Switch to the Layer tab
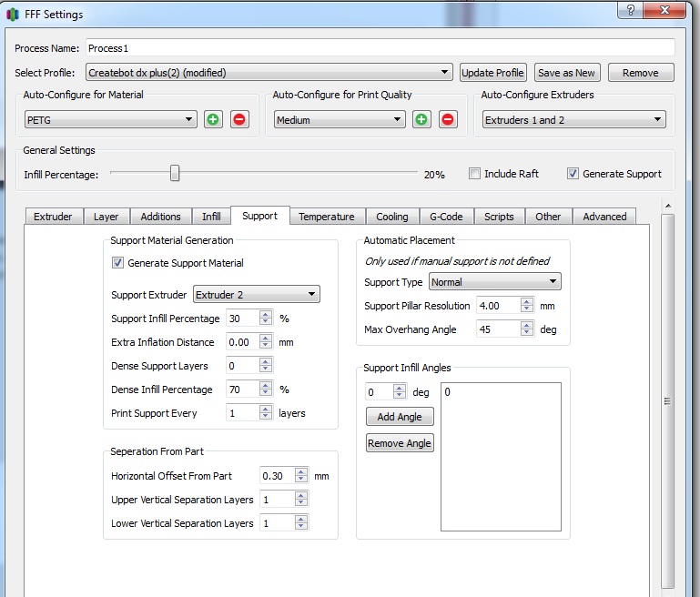 [106, 217]
